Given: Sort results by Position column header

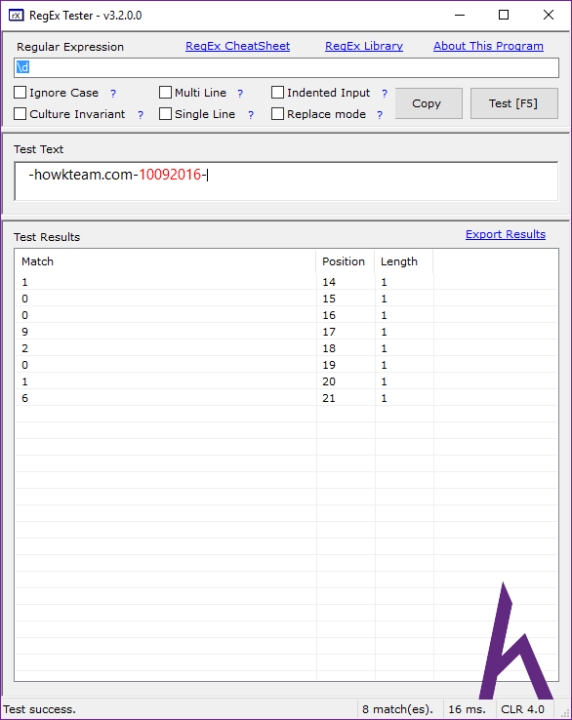Looking at the screenshot, I should tap(345, 261).
